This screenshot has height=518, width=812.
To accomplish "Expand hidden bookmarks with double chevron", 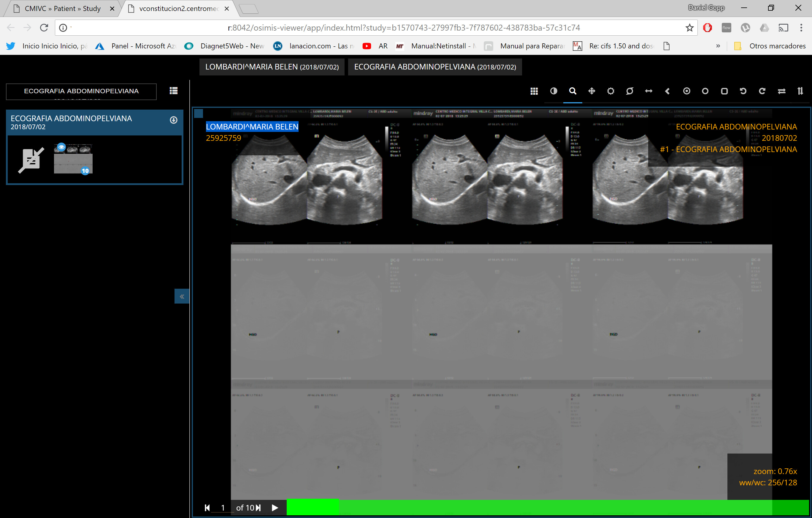I will (718, 46).
